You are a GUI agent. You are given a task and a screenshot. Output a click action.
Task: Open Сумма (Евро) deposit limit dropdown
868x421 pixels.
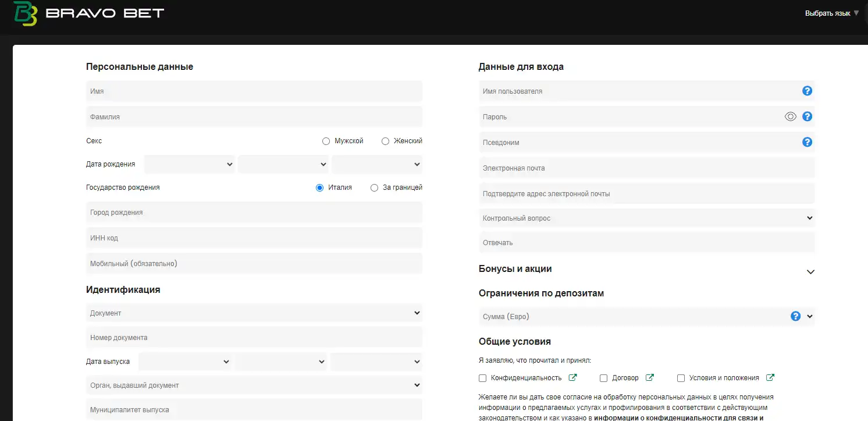click(x=647, y=316)
